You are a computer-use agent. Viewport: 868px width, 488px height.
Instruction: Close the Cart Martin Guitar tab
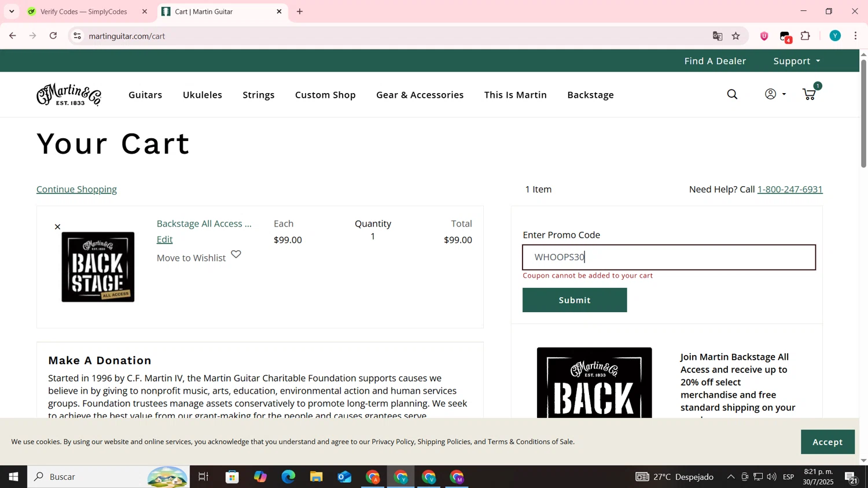pos(279,12)
